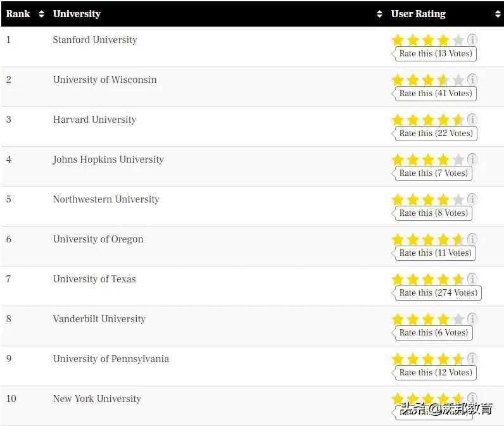
Task: Click info icon next to University of Texas stars
Action: (472, 279)
